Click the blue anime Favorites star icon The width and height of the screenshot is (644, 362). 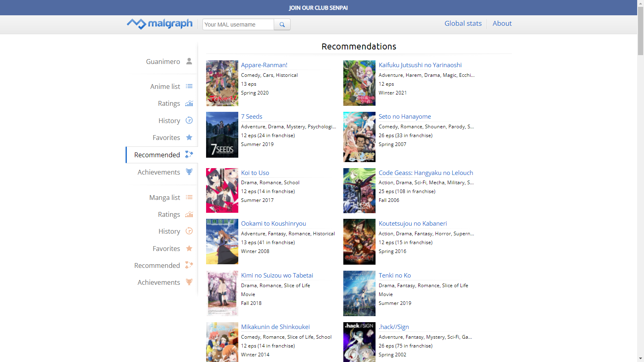coord(189,138)
